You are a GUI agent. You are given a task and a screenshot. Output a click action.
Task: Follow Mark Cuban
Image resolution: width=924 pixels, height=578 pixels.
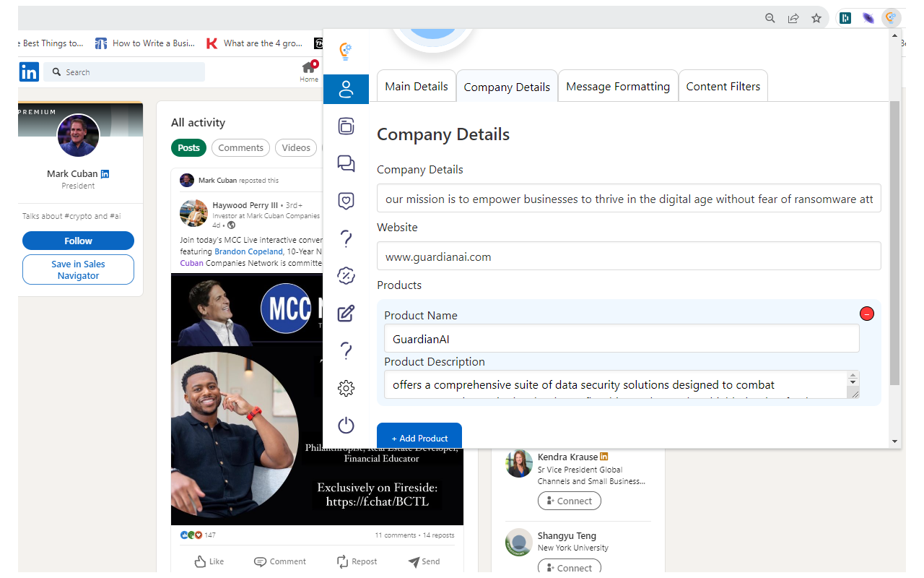(x=78, y=241)
